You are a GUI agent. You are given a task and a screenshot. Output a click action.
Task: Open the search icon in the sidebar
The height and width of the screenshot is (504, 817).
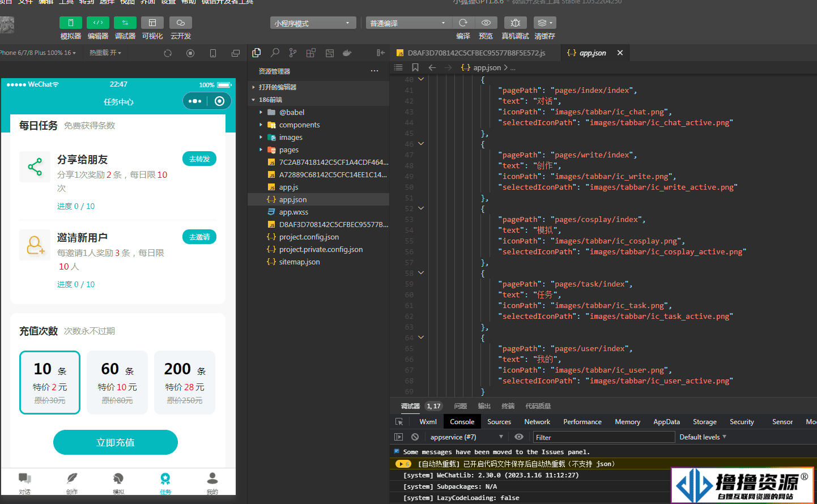coord(275,53)
